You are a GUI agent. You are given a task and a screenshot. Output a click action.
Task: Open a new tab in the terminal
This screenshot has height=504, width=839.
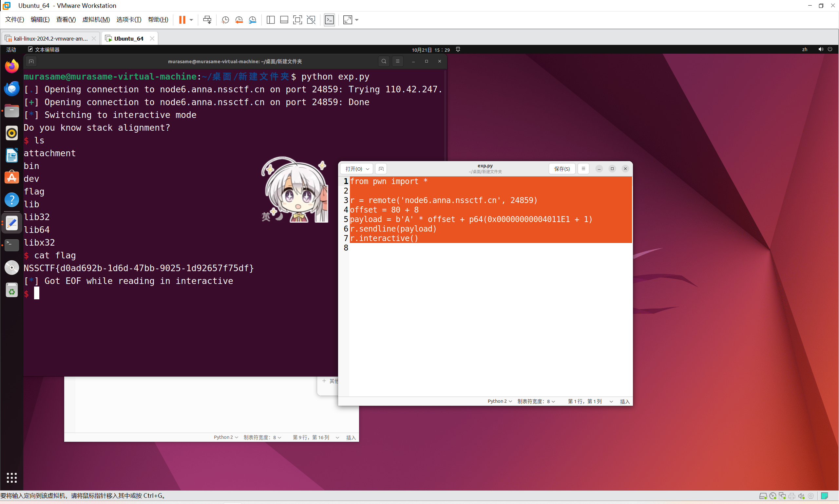31,62
